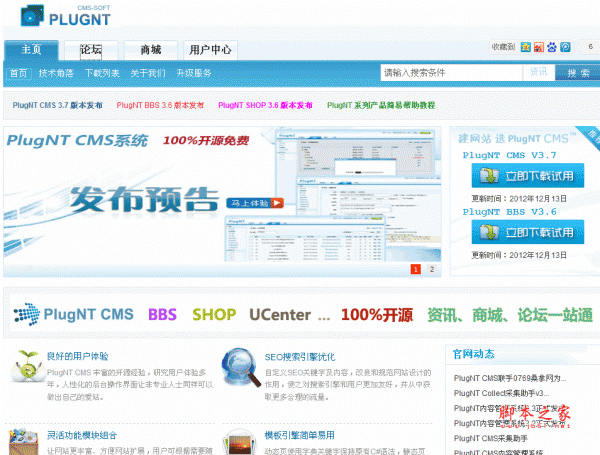Open the 主页 main tab
This screenshot has width=600, height=455.
[31, 50]
